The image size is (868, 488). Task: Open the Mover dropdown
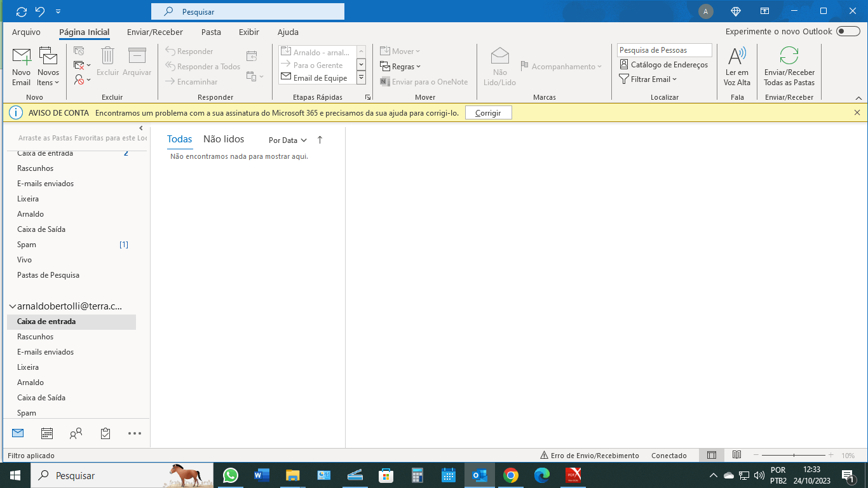[x=400, y=51]
